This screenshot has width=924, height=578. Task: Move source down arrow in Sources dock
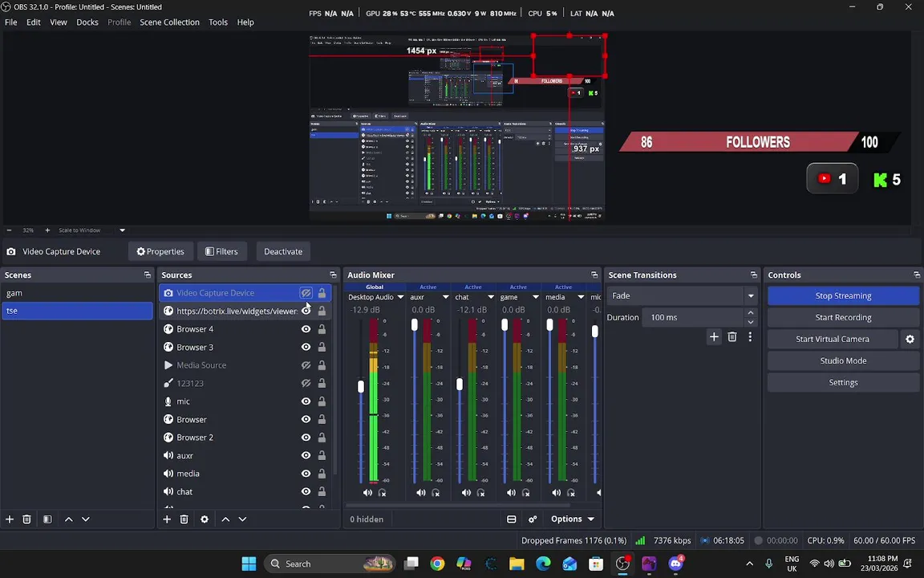pos(242,519)
